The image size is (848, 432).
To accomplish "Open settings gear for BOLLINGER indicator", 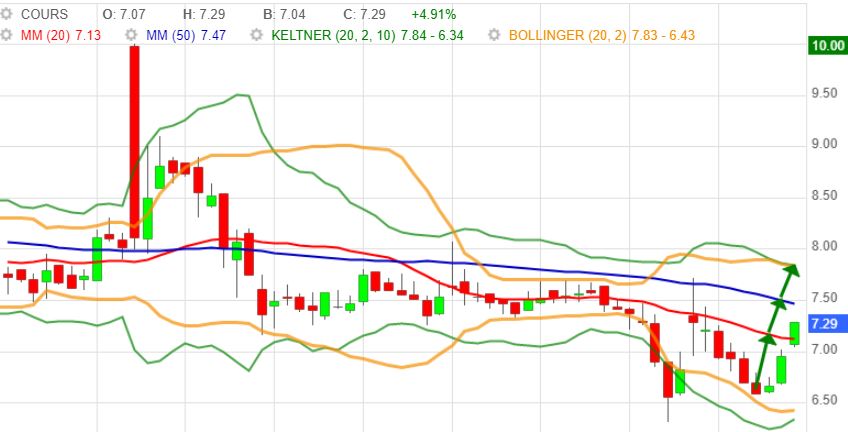I will pos(494,35).
